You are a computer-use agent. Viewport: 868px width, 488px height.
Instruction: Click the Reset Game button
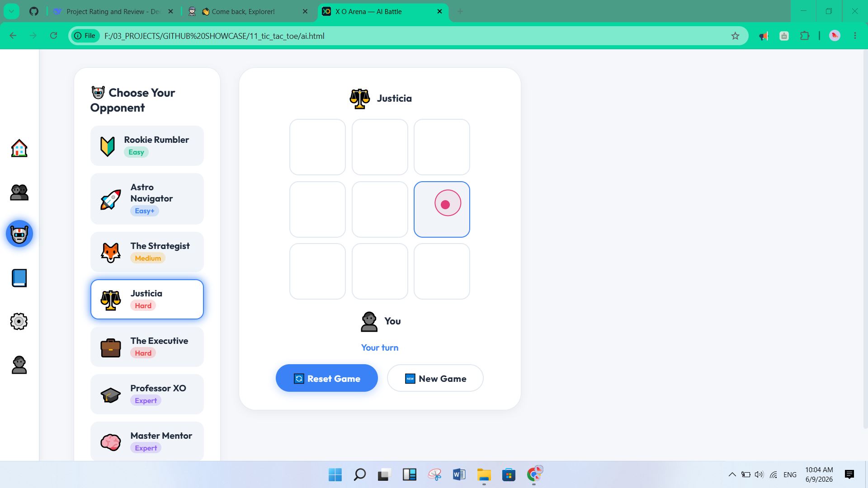coord(326,378)
